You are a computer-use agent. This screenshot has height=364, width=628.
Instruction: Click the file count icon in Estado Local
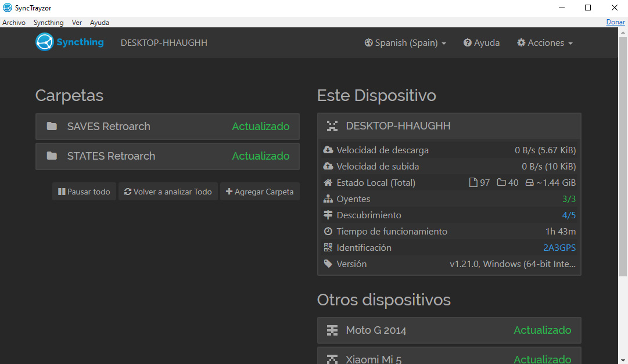pyautogui.click(x=473, y=183)
